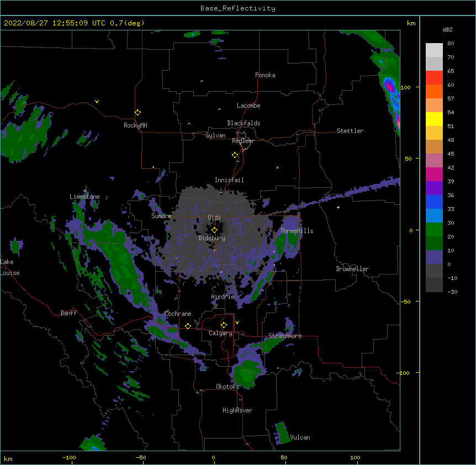Click the Blackfalds city label
The width and height of the screenshot is (476, 465).
pyautogui.click(x=244, y=123)
